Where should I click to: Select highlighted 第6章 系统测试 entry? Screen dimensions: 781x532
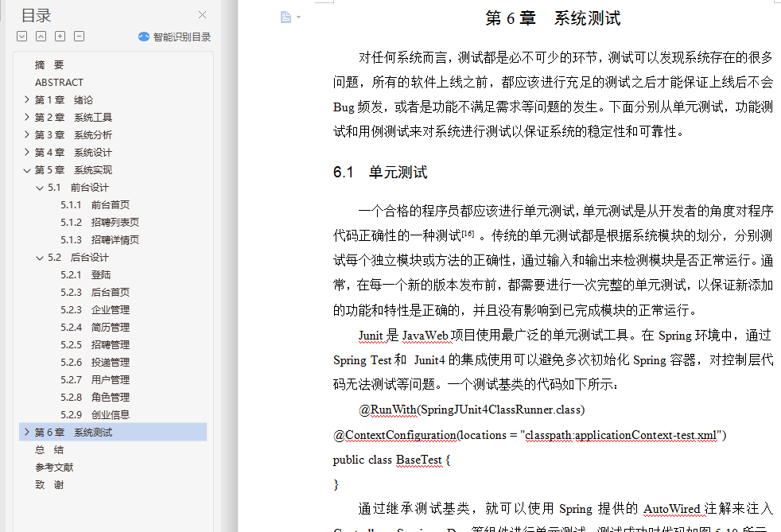point(113,432)
